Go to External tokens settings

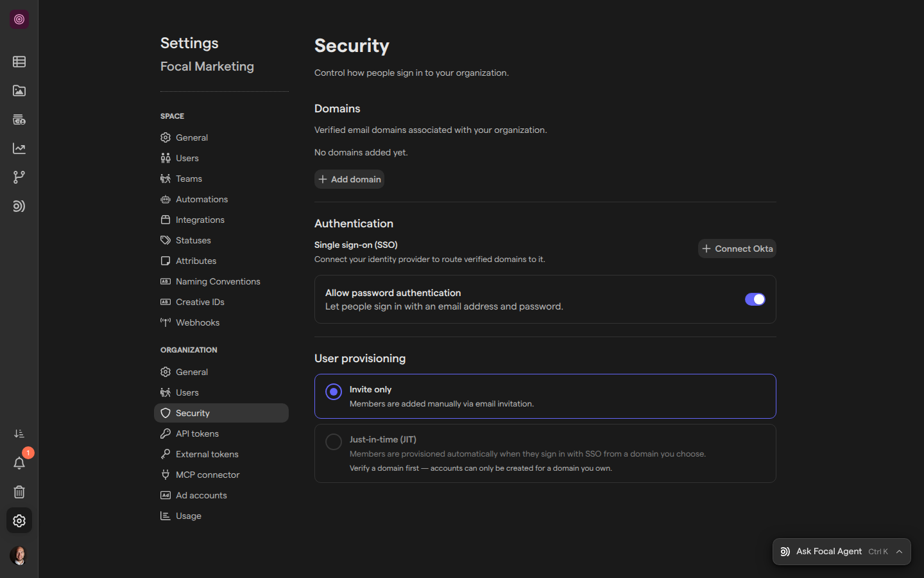click(221, 454)
